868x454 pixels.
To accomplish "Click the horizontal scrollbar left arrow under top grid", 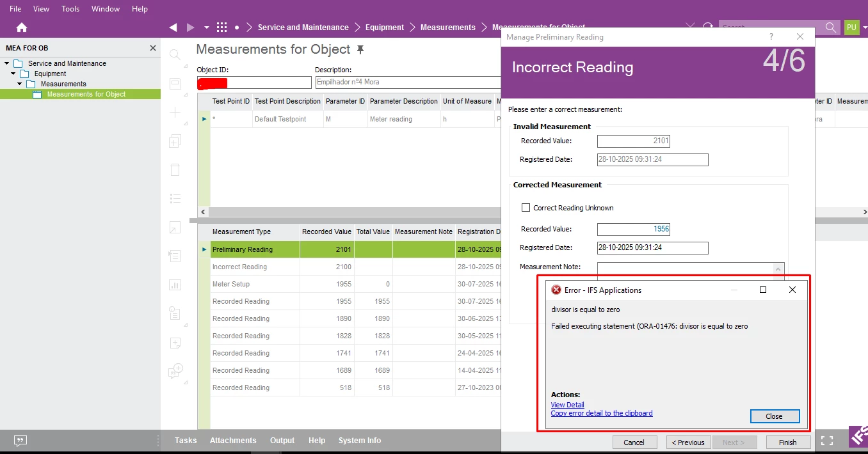I will 204,212.
